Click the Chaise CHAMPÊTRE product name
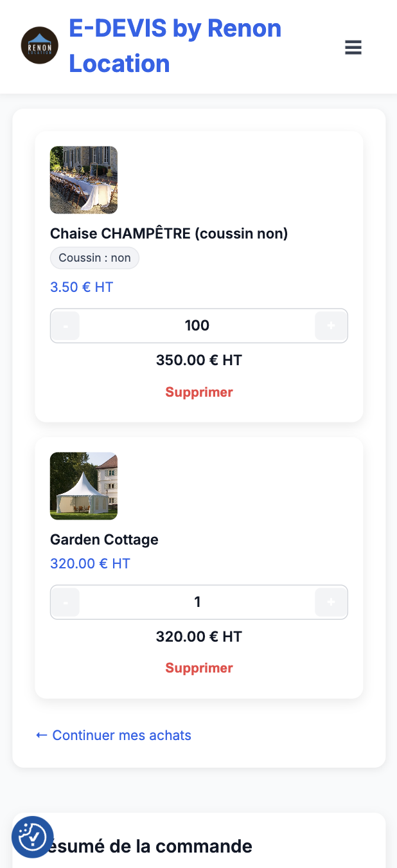397x868 pixels. click(x=169, y=233)
